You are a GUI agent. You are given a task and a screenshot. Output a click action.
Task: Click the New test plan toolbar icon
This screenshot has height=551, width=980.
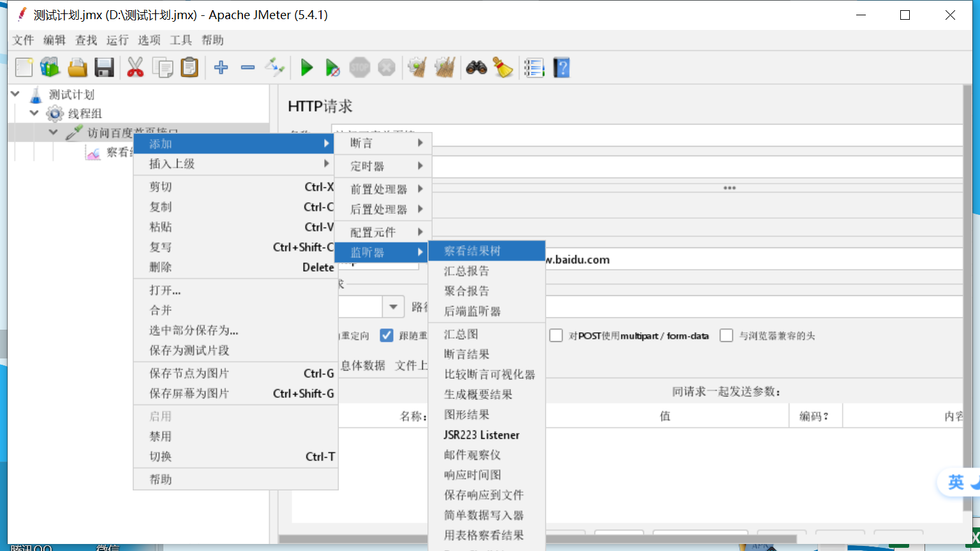[24, 67]
